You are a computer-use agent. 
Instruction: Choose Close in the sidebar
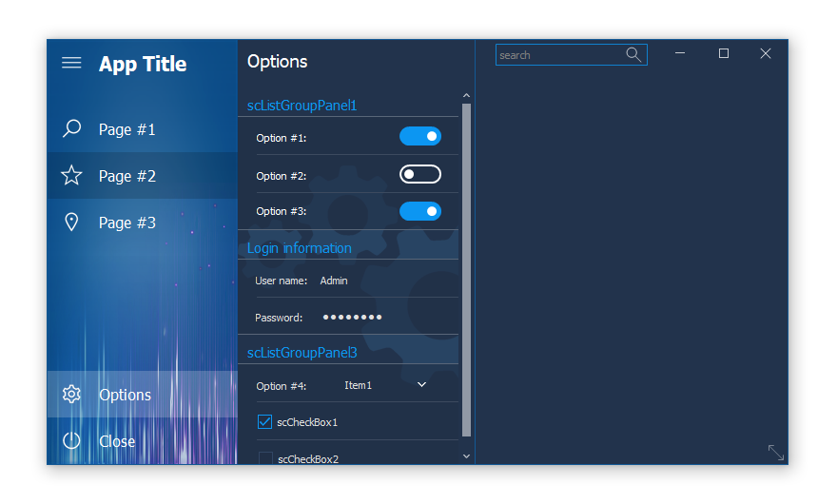click(142, 440)
